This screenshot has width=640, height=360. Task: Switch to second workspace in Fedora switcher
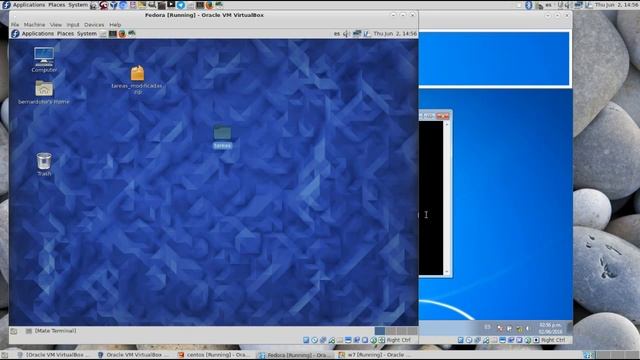[391, 331]
